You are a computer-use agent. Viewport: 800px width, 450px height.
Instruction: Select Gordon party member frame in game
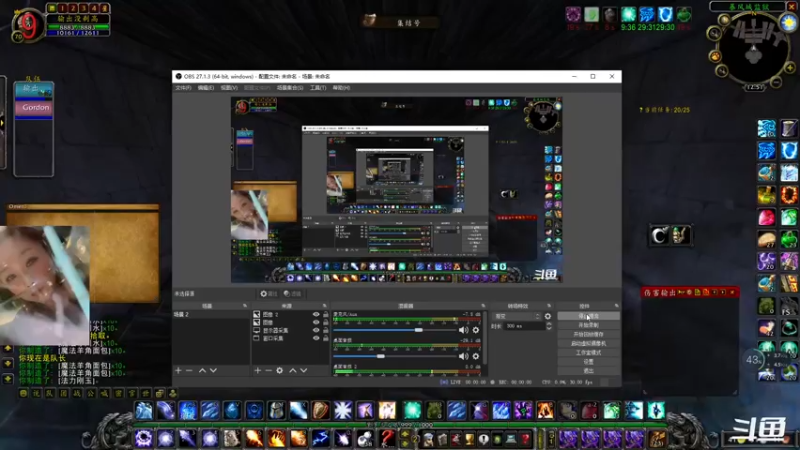pos(34,108)
